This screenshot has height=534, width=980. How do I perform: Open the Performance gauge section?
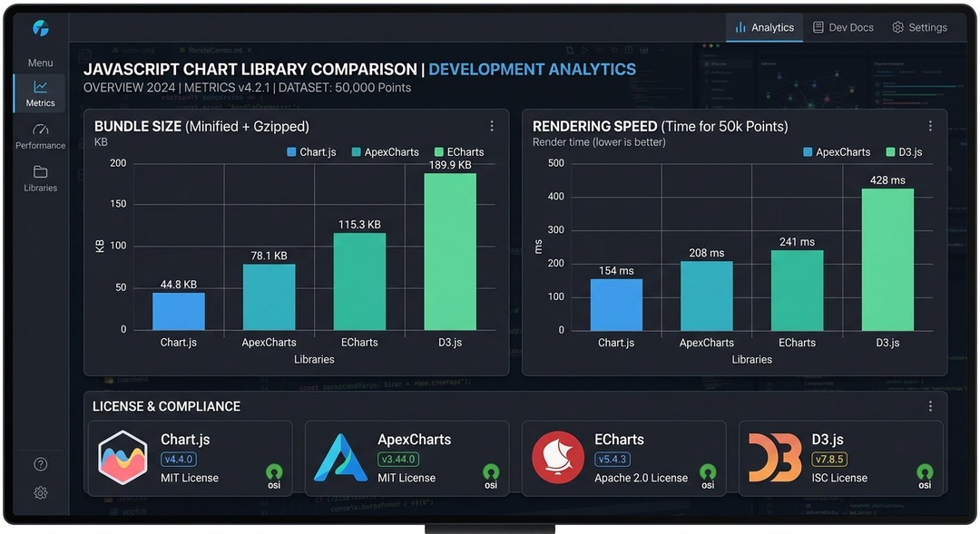click(x=40, y=136)
